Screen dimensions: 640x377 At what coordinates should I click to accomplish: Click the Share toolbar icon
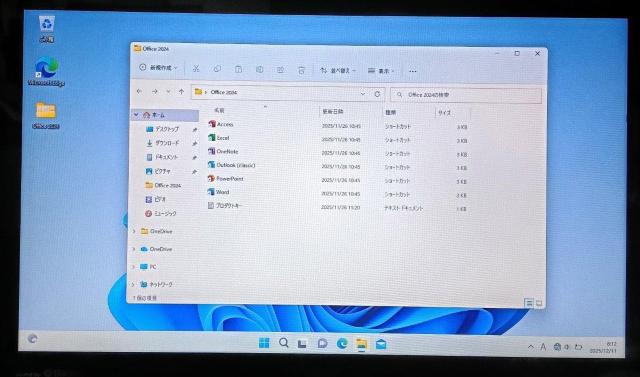pyautogui.click(x=280, y=70)
